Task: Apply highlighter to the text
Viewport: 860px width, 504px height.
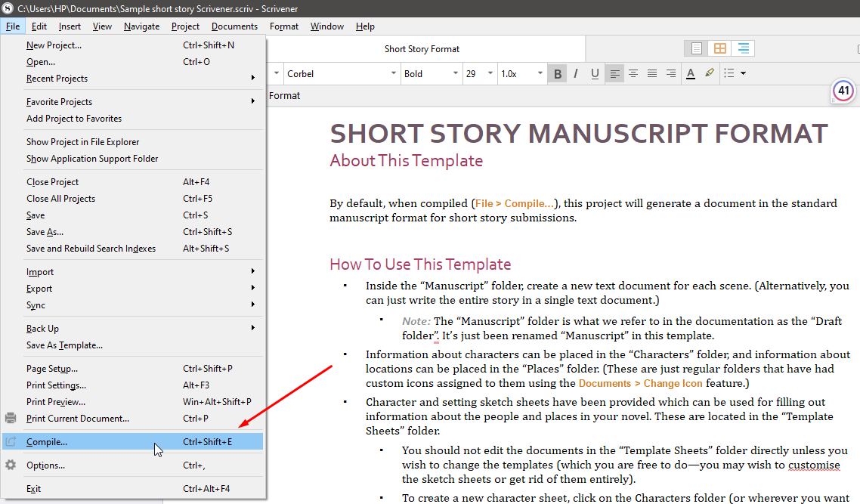Action: 710,73
